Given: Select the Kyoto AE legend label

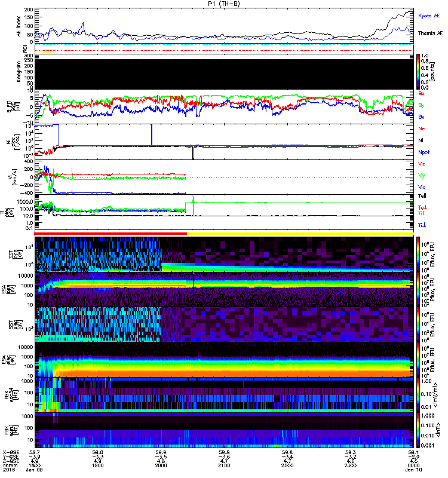Looking at the screenshot, I should click(x=429, y=16).
